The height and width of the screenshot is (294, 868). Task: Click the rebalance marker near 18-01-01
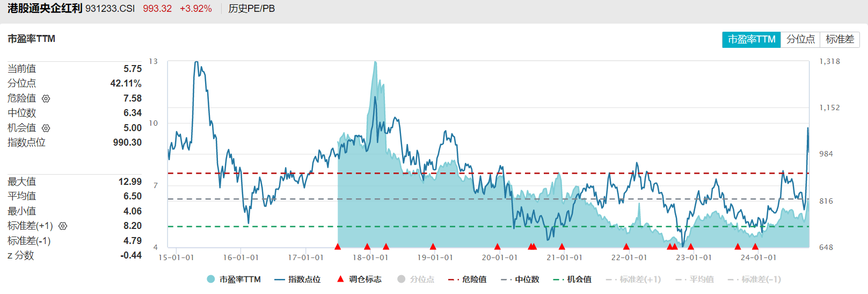(x=367, y=247)
